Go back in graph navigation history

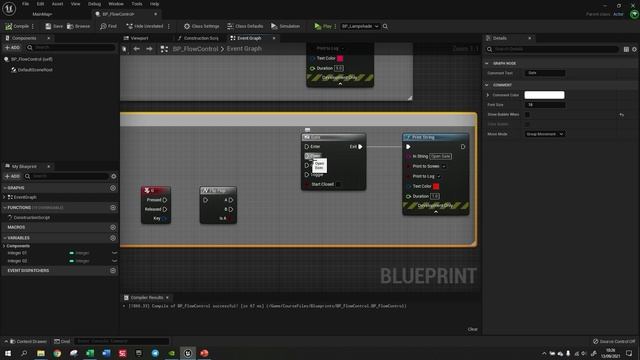[136, 49]
